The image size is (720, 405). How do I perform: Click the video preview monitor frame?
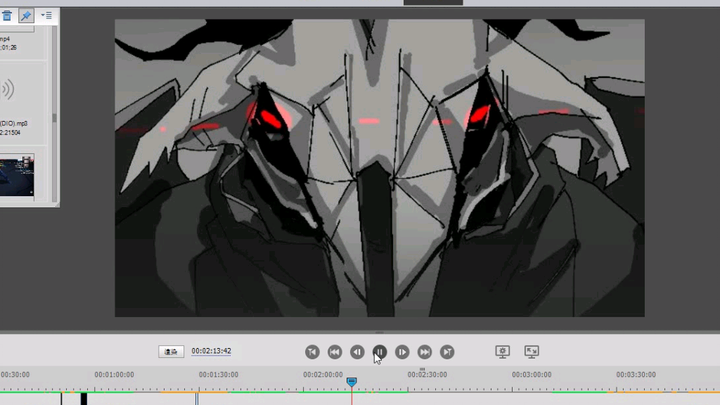click(380, 168)
